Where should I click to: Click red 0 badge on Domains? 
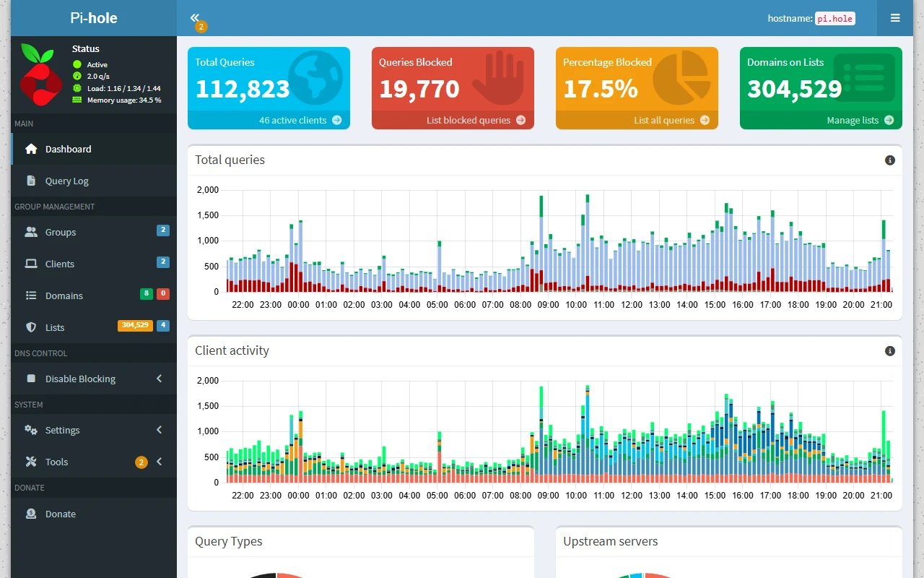[163, 293]
